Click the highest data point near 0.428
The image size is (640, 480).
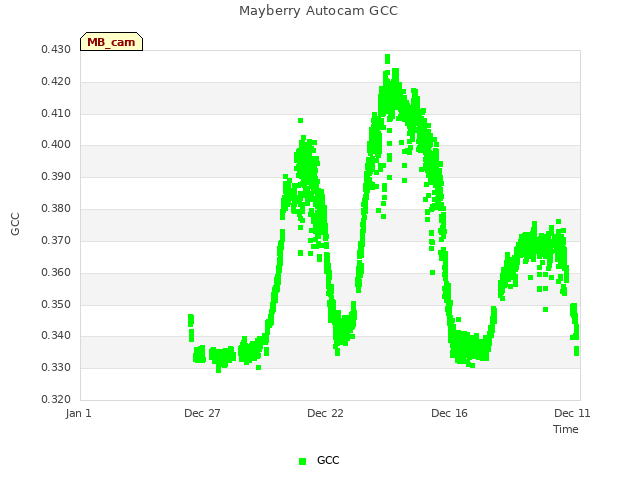point(387,58)
